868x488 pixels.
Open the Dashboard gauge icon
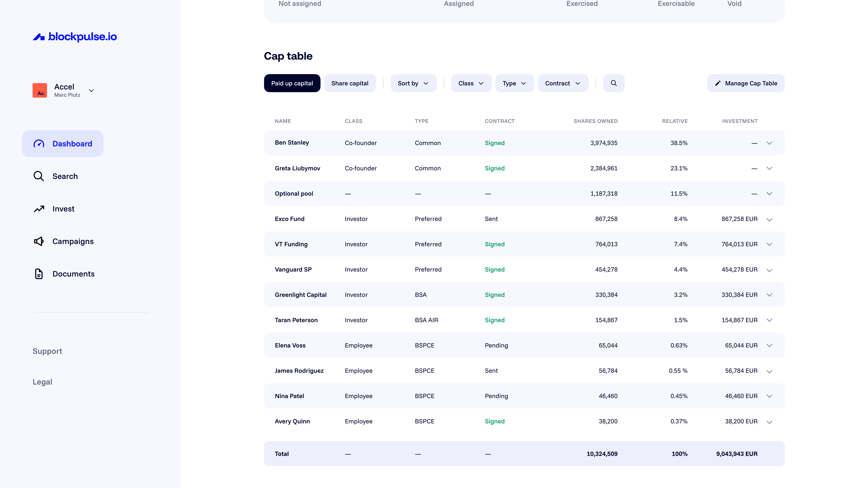[39, 144]
